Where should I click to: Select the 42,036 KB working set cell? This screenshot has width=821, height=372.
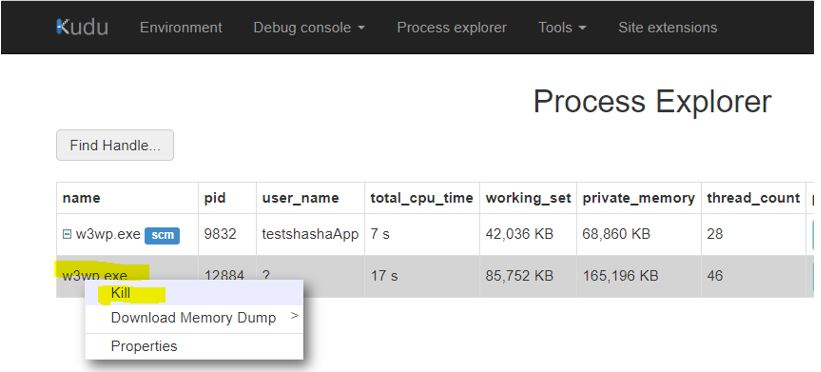(528, 234)
